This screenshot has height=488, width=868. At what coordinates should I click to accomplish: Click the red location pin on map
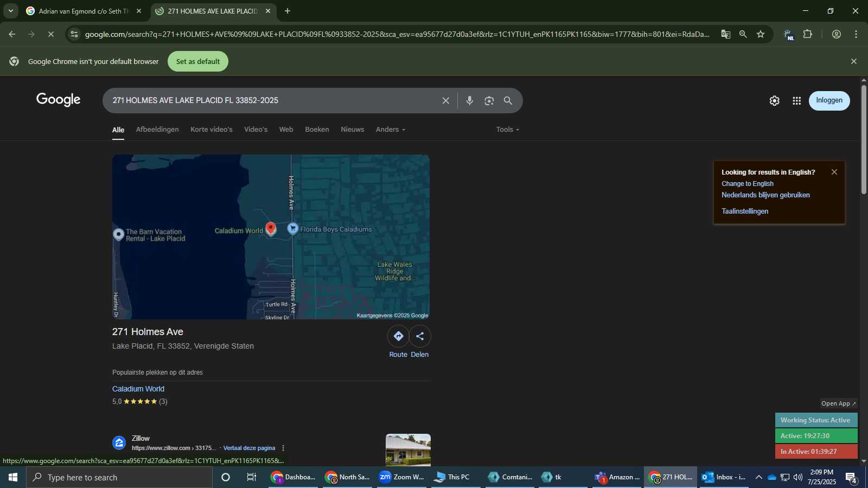click(x=271, y=228)
